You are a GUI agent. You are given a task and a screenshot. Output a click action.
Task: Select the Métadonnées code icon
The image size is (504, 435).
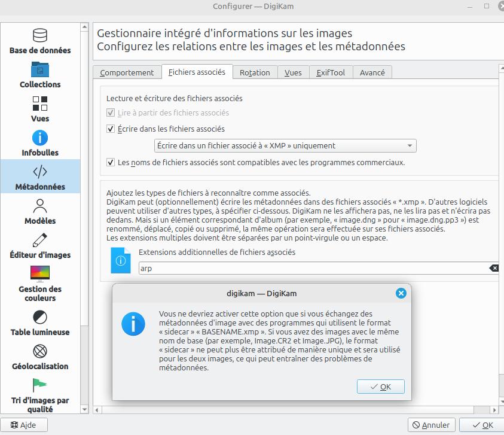pos(40,172)
